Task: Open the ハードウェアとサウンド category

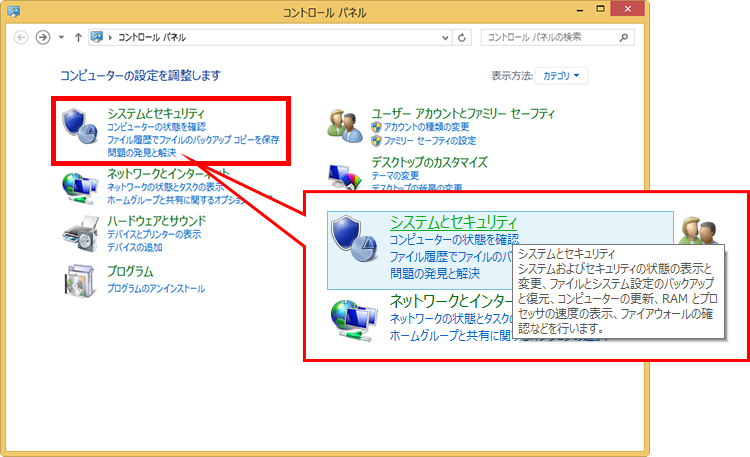Action: pos(156,221)
